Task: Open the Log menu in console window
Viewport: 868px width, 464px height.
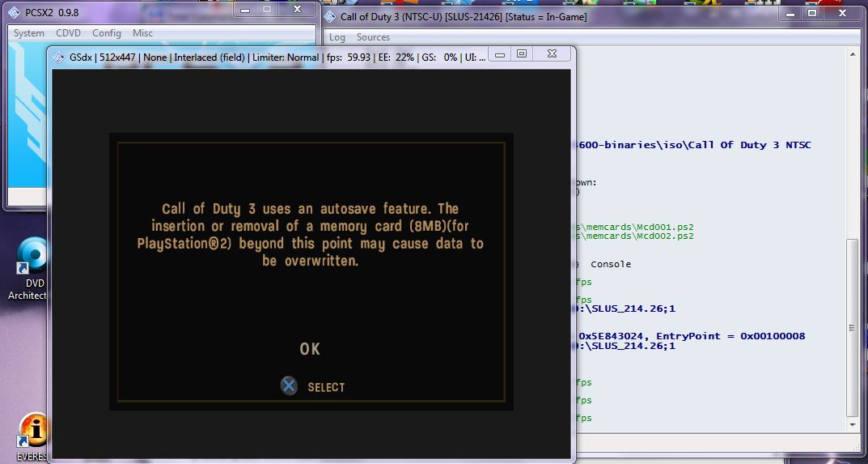Action: pyautogui.click(x=337, y=37)
